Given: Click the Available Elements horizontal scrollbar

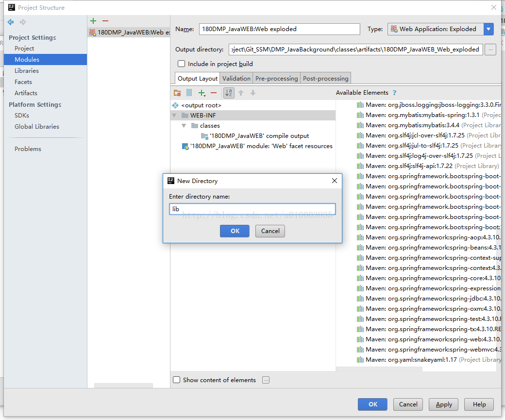Looking at the screenshot, I should pyautogui.click(x=379, y=369).
